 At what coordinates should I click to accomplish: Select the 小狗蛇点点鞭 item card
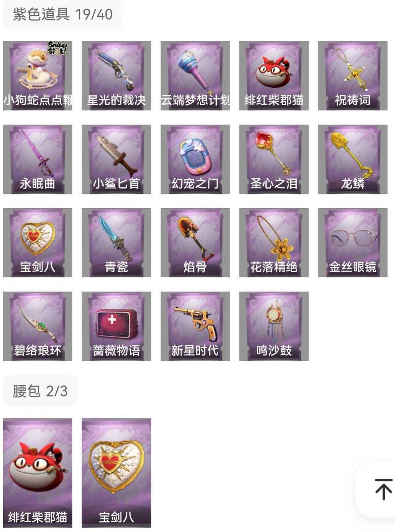coord(38,76)
